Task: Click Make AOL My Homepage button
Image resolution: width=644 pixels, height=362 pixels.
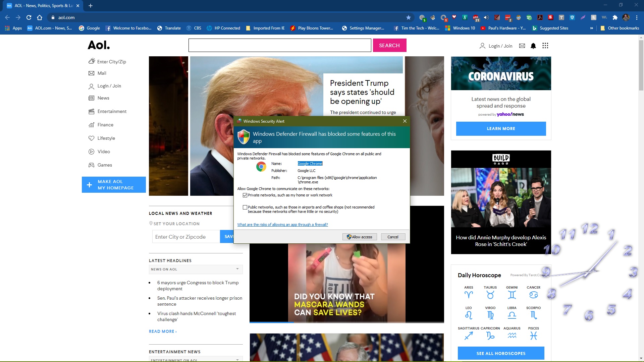Action: click(x=114, y=185)
